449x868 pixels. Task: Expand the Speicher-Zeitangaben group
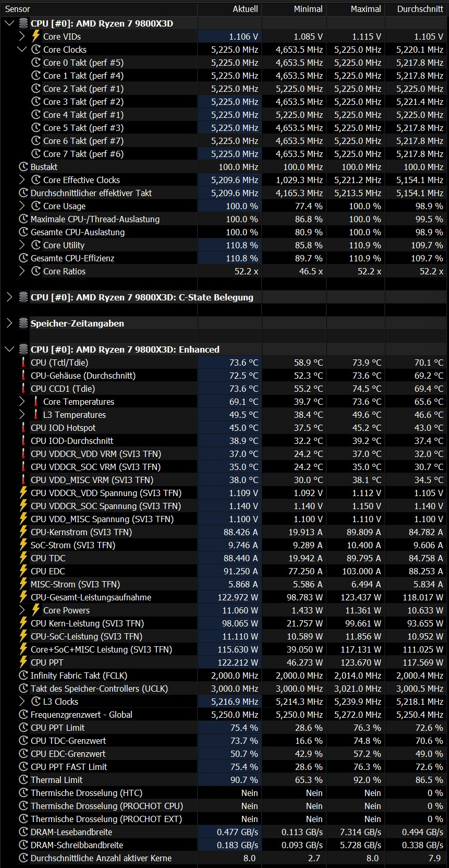(9, 323)
